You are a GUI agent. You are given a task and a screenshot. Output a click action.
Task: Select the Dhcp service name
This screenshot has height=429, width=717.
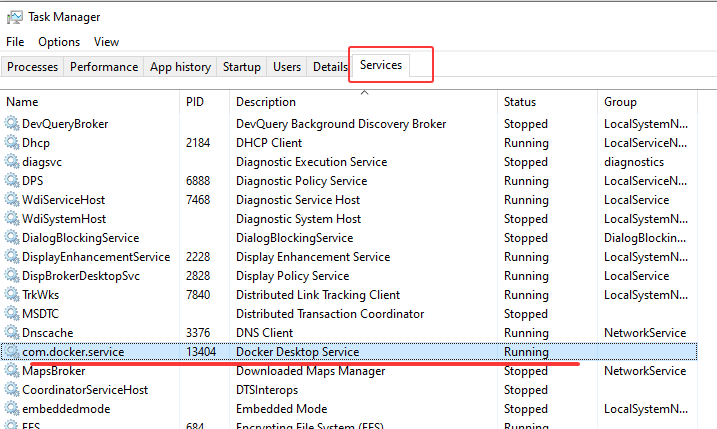36,143
